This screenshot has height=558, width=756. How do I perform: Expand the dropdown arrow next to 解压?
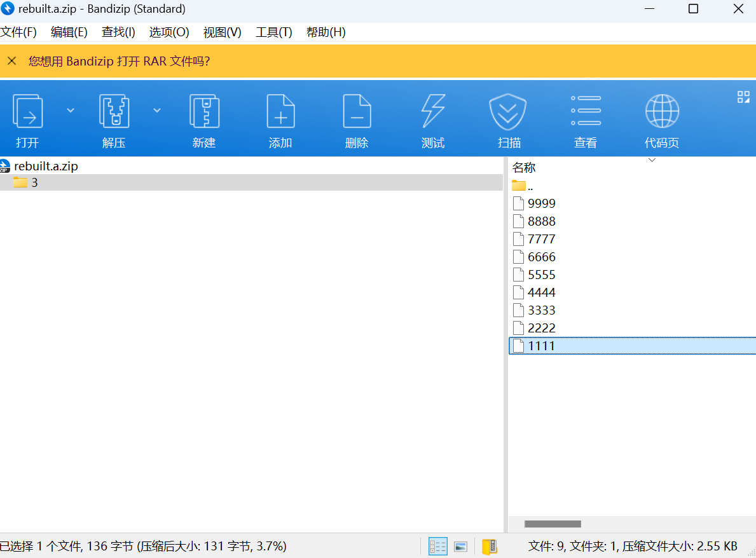coord(156,111)
